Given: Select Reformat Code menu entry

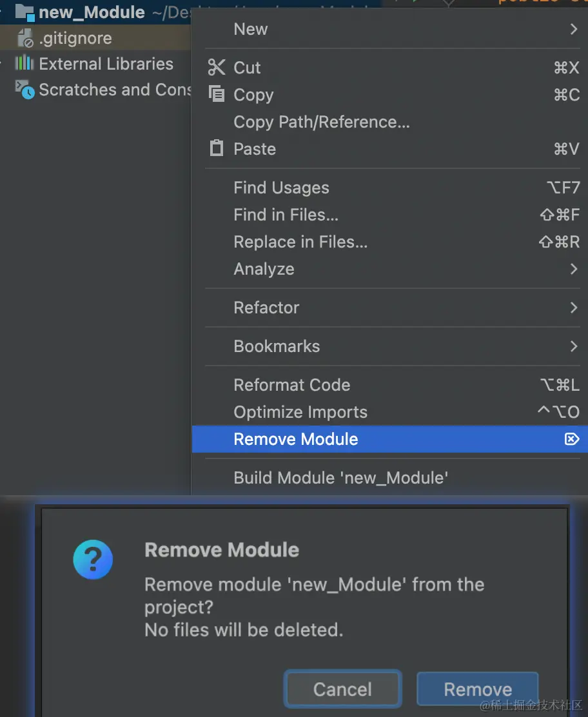Looking at the screenshot, I should [x=291, y=385].
